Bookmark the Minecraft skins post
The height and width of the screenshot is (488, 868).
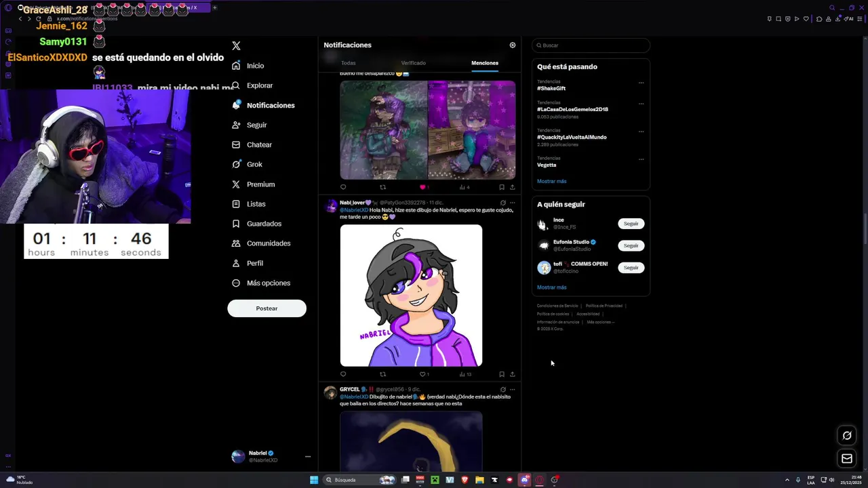(502, 187)
